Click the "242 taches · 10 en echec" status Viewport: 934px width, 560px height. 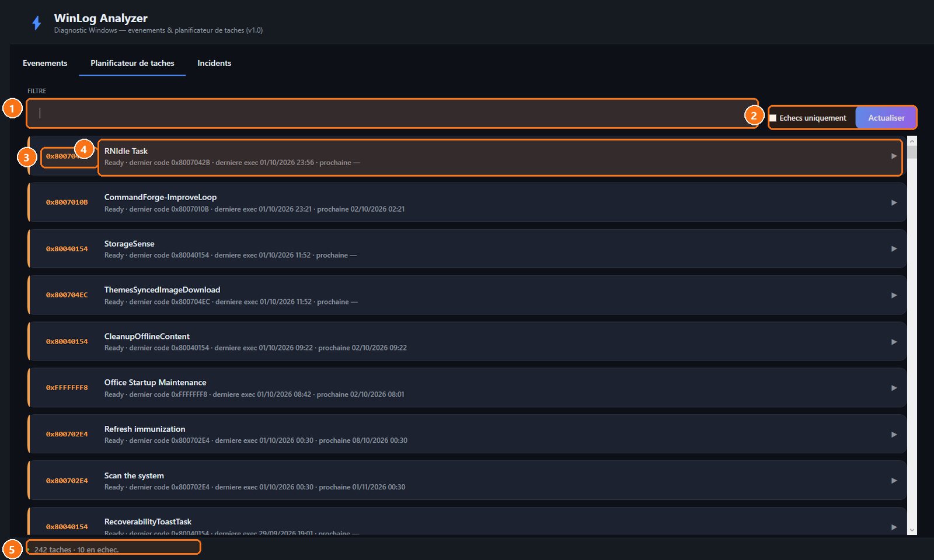click(x=76, y=550)
